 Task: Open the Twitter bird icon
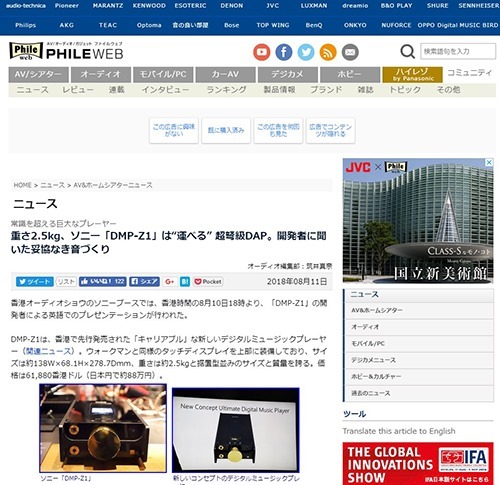click(x=306, y=52)
